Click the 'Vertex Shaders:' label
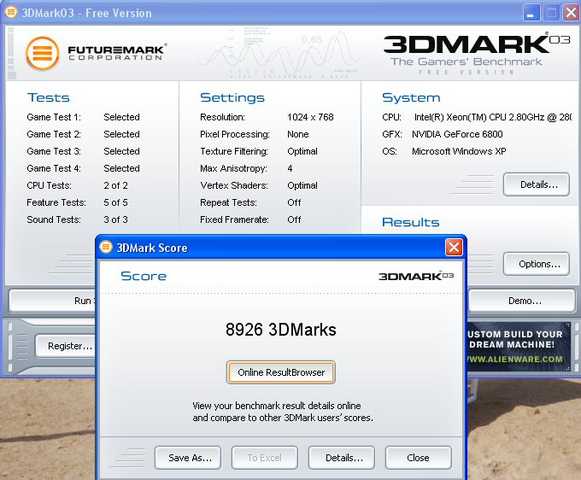The height and width of the screenshot is (480, 581). (x=234, y=185)
